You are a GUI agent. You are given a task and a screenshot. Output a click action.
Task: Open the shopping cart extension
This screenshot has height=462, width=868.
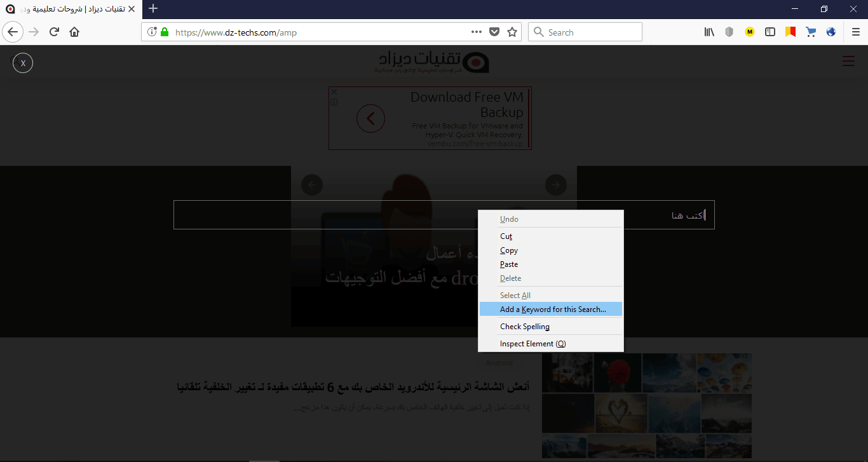pos(811,31)
